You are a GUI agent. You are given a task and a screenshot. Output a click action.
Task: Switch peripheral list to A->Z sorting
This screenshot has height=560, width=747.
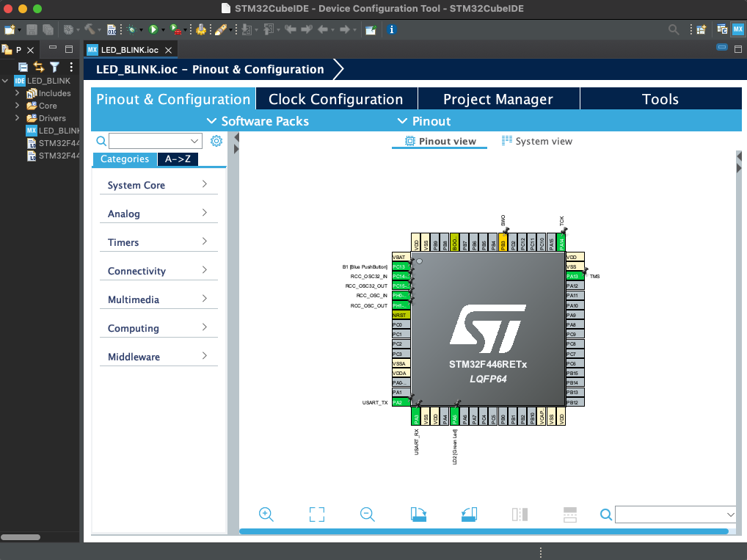click(x=178, y=159)
